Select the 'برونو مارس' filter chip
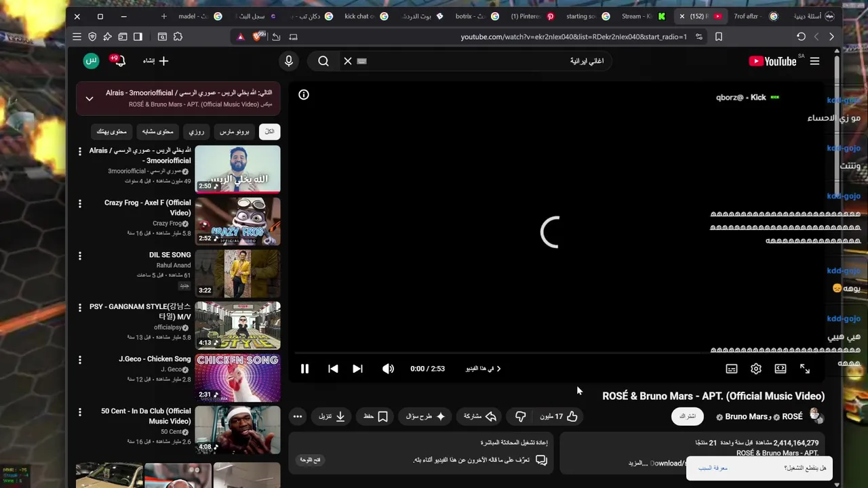This screenshot has width=868, height=488. (234, 131)
